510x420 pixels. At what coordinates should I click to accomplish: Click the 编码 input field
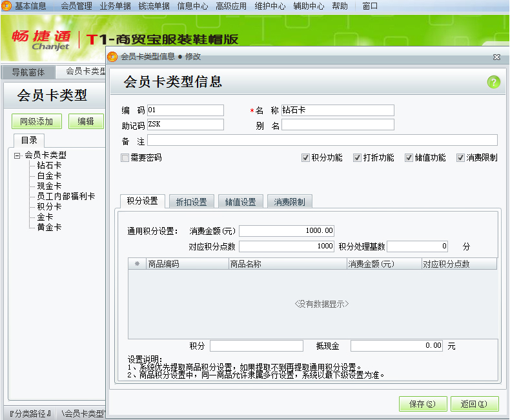pyautogui.click(x=185, y=110)
